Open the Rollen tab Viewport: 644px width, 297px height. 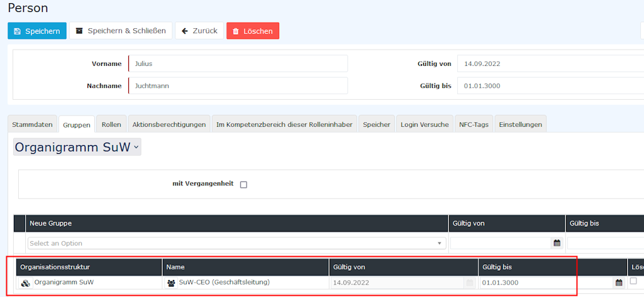[111, 124]
